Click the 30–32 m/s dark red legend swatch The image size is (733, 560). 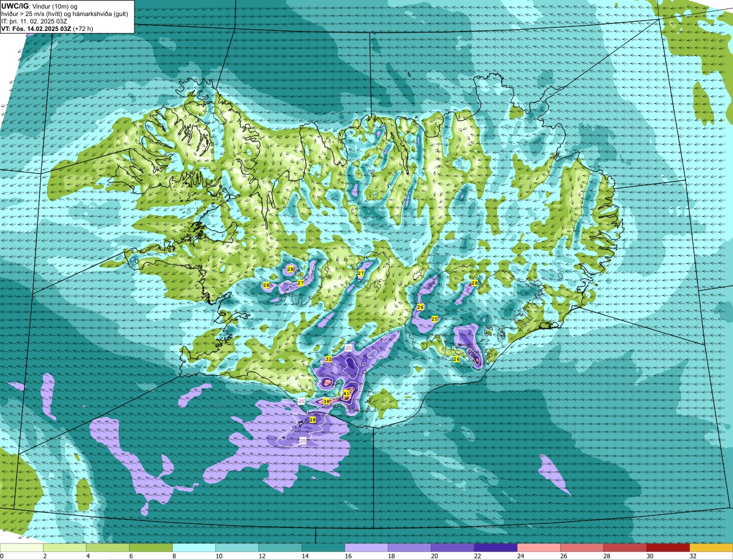point(668,548)
